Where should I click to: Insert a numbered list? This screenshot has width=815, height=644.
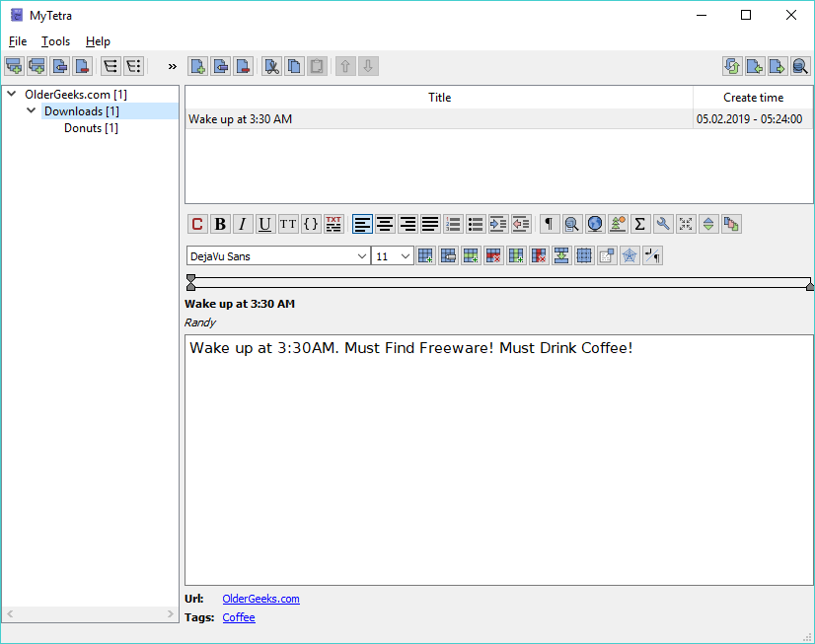[x=453, y=224]
